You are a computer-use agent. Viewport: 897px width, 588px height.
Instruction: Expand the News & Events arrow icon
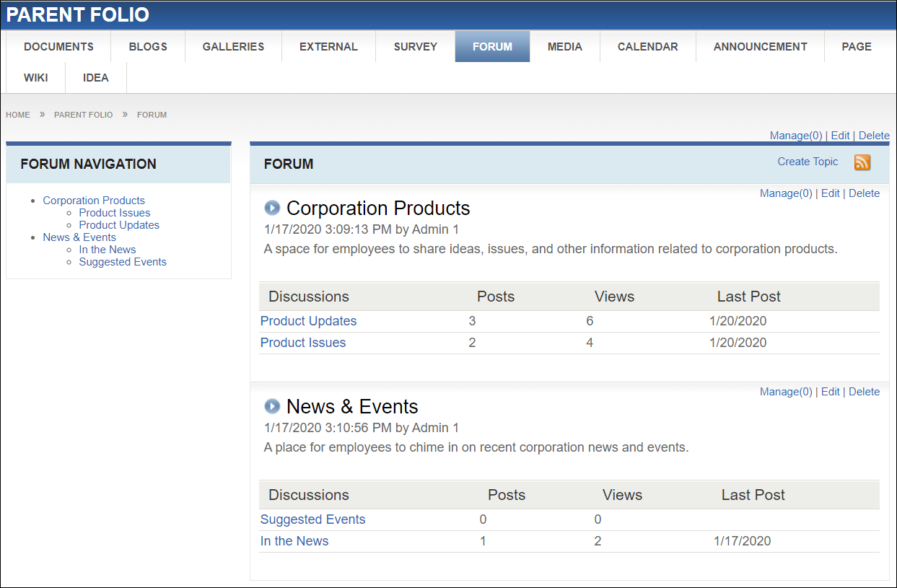tap(272, 406)
